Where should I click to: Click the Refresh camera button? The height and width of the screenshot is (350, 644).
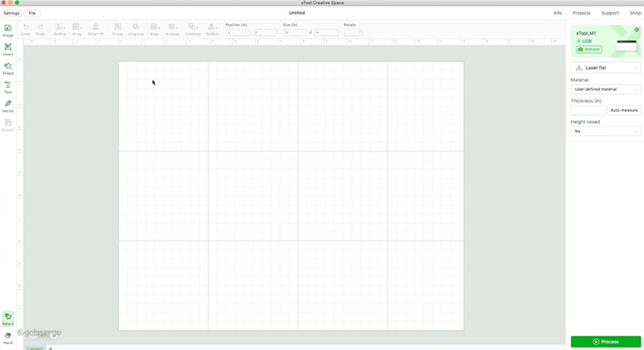click(x=588, y=49)
